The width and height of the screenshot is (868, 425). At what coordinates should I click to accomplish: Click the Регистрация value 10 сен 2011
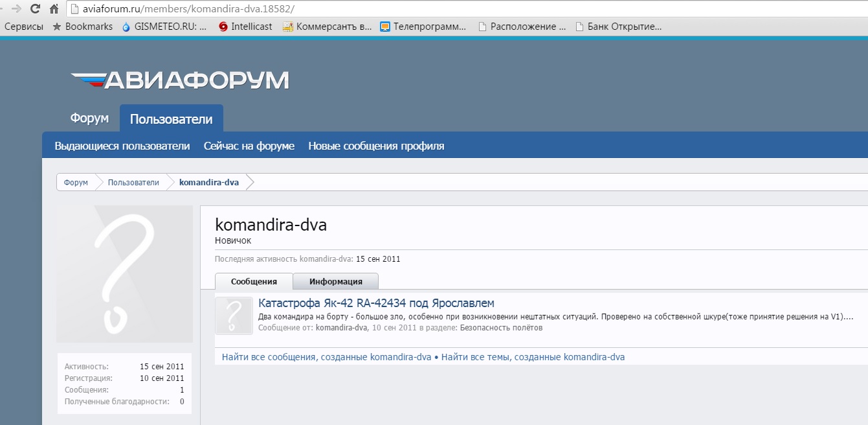pyautogui.click(x=162, y=378)
